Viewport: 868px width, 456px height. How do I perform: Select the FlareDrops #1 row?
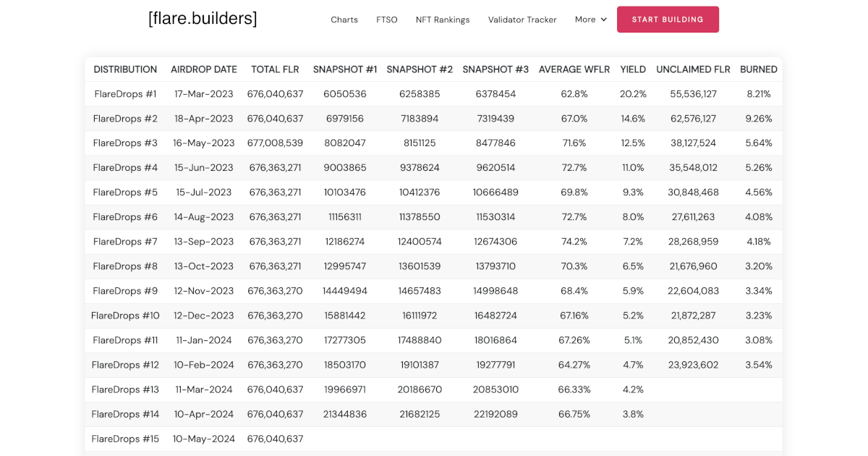(x=125, y=93)
